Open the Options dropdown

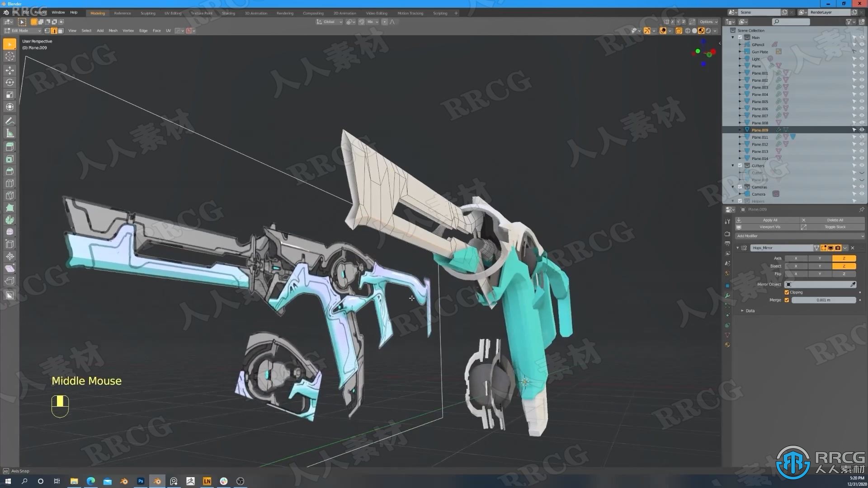(708, 22)
